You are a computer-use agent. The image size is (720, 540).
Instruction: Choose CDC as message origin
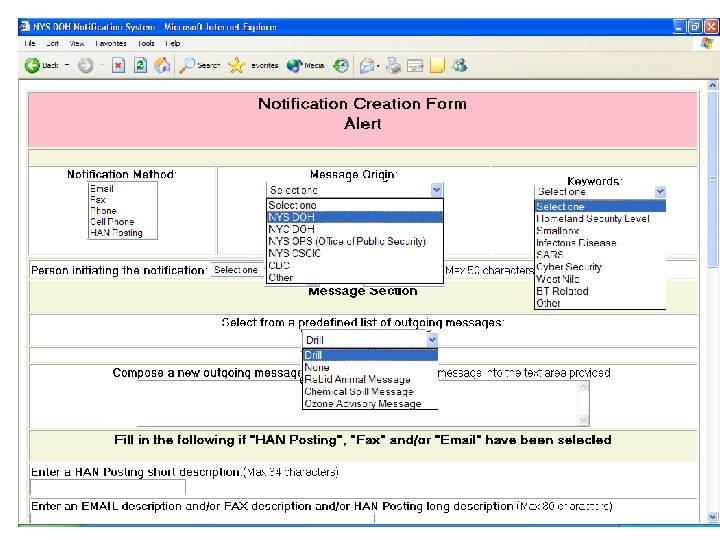(x=355, y=265)
